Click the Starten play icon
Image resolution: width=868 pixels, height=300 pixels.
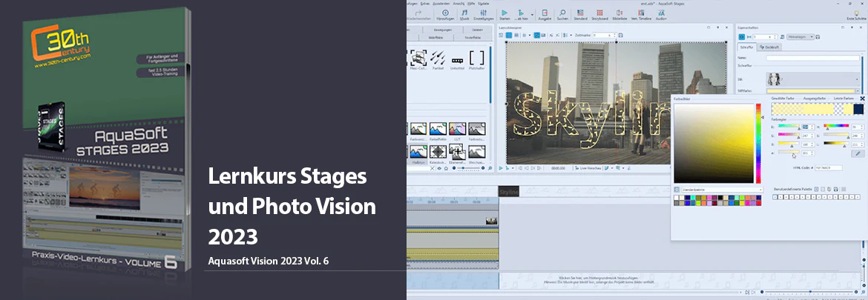click(x=504, y=14)
